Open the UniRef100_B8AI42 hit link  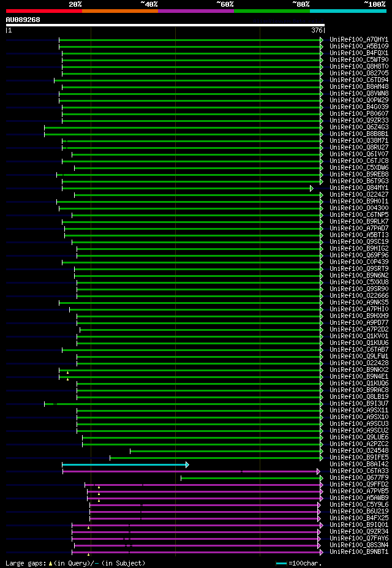coord(359,464)
